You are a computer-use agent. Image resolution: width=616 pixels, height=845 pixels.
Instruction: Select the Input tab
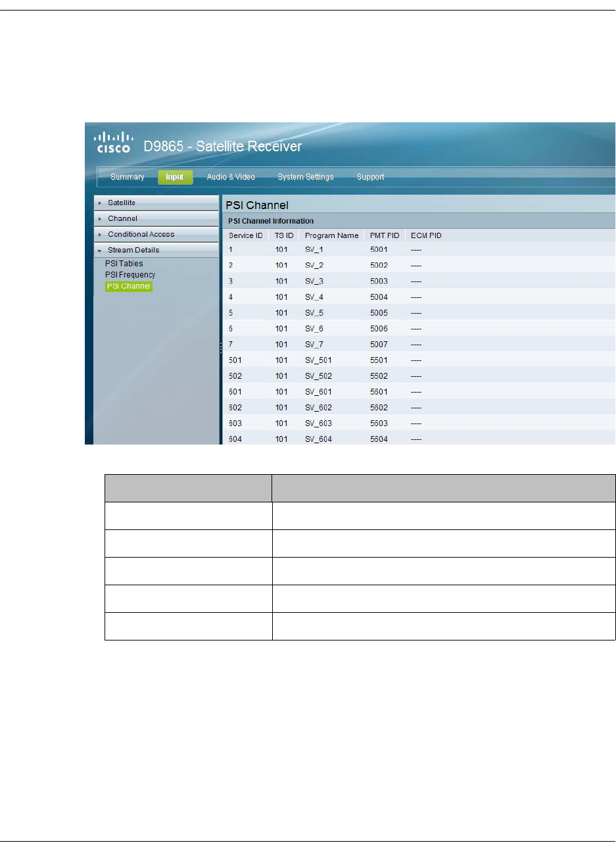[x=176, y=177]
